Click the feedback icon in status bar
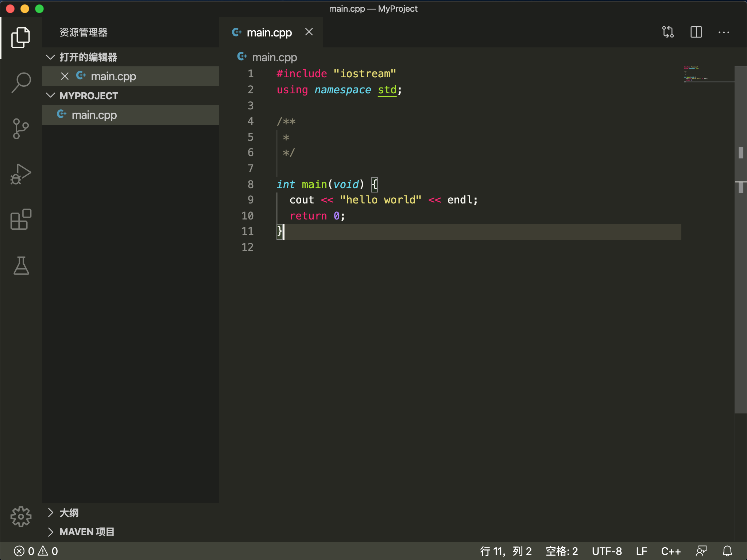Screen dimensions: 747x560 click(701, 551)
